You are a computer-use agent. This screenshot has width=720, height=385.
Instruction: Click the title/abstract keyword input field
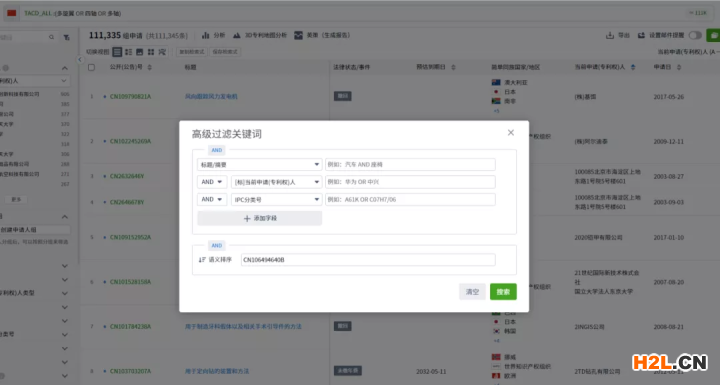pos(410,164)
